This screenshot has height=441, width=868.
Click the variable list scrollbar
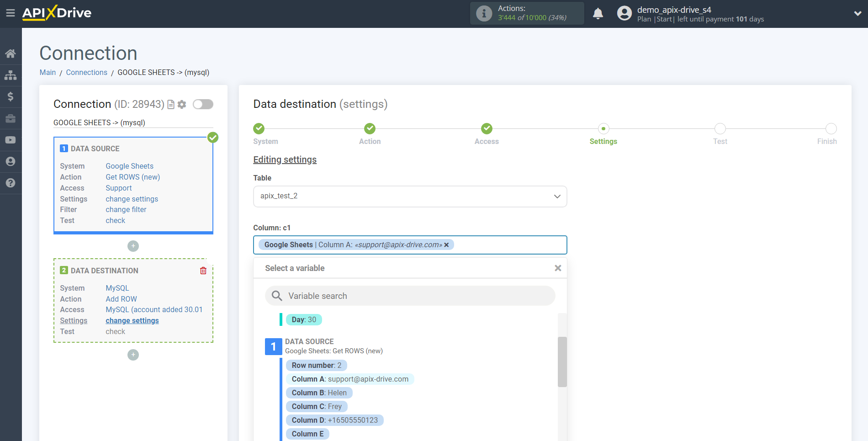click(562, 362)
